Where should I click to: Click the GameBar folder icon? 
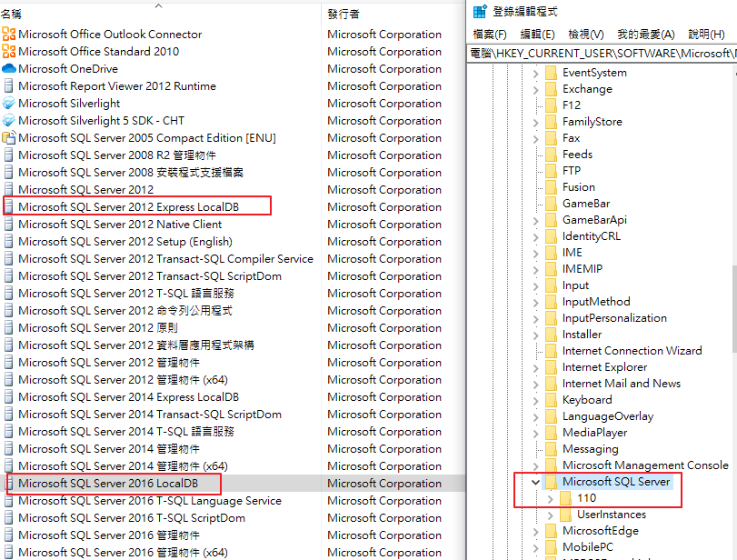pos(551,203)
